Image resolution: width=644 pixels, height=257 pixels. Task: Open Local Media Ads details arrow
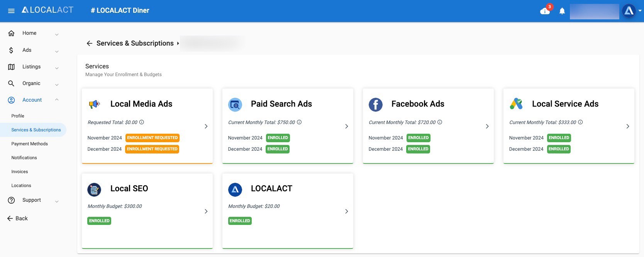[x=206, y=126]
